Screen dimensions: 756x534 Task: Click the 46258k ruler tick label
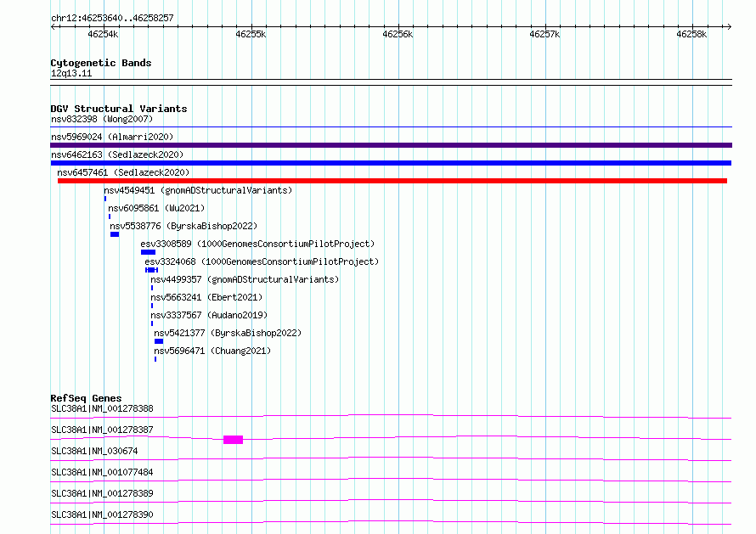691,34
